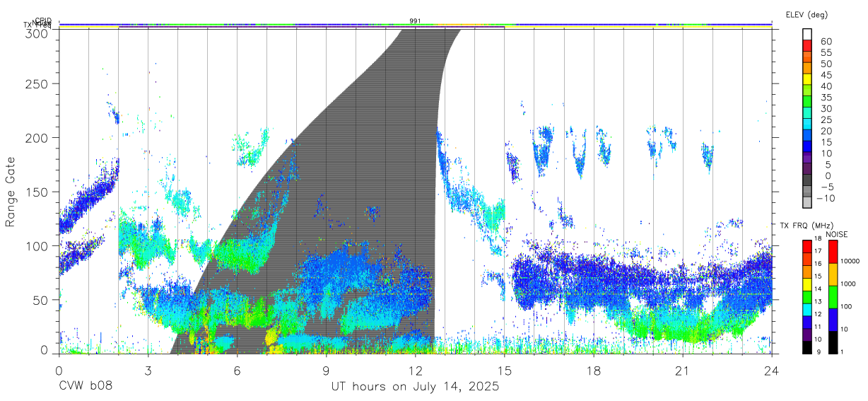Click the green 13–14 MHz TX FRQ swatch
Screen dimensions: 868x401
click(807, 296)
